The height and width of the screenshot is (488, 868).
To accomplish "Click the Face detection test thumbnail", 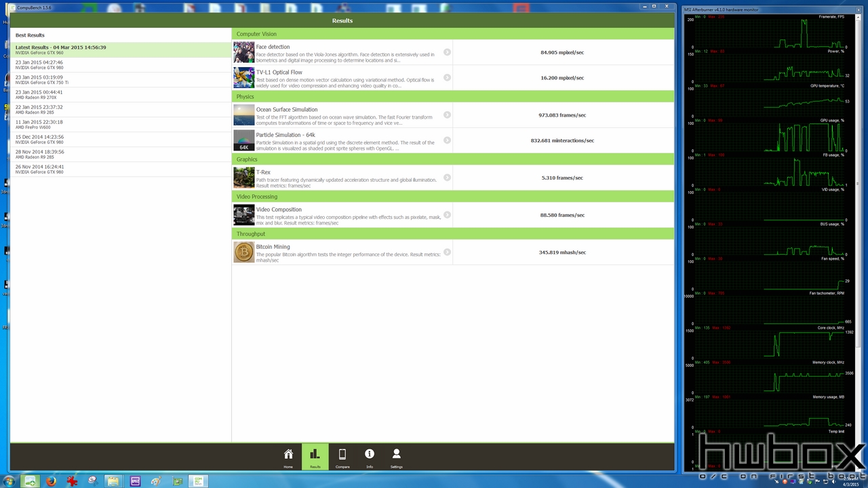I will (244, 52).
